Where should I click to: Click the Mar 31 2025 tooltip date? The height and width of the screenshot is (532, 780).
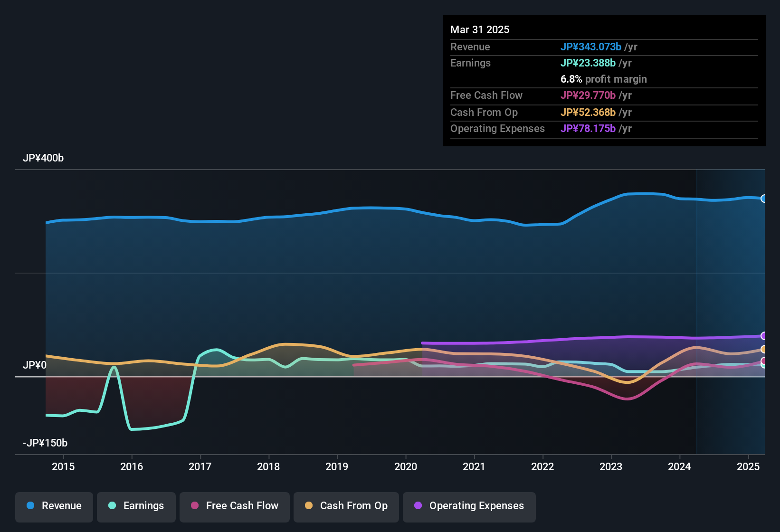point(480,29)
